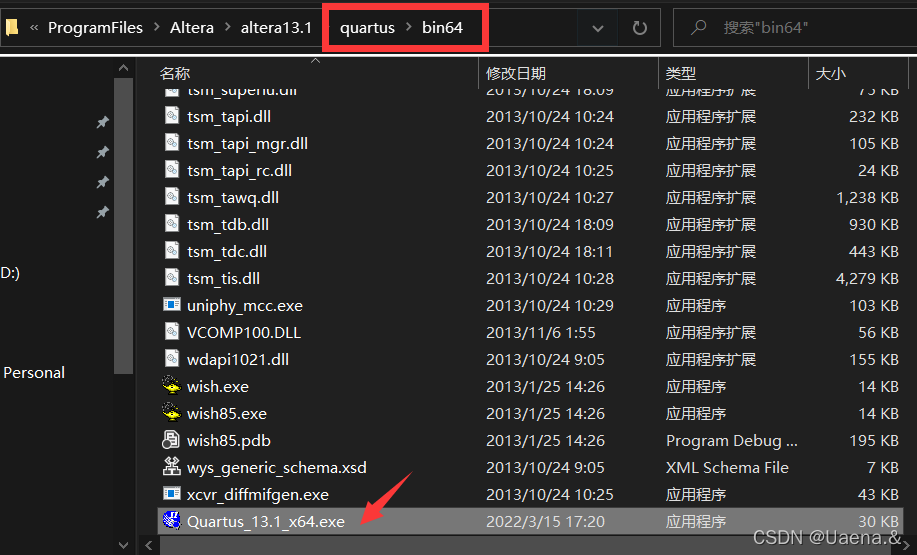This screenshot has width=917, height=555.
Task: Click the tsm_tdc.dll file icon
Action: (171, 251)
